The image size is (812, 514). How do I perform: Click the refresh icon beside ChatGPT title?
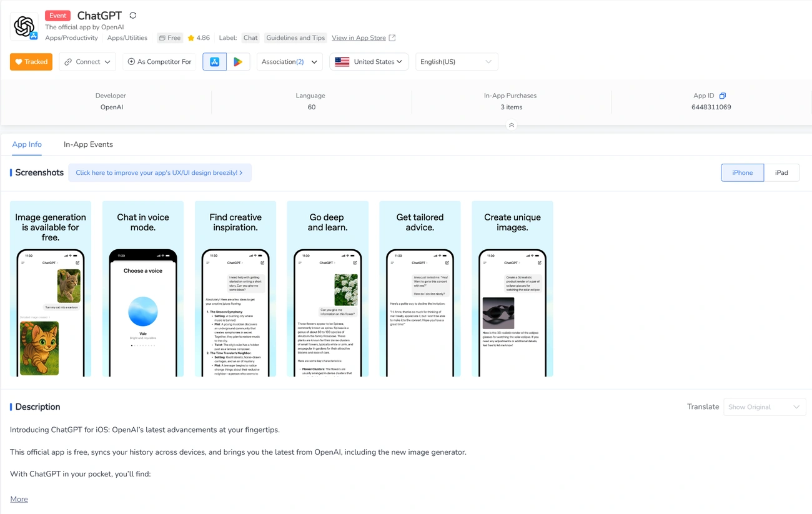click(x=132, y=15)
